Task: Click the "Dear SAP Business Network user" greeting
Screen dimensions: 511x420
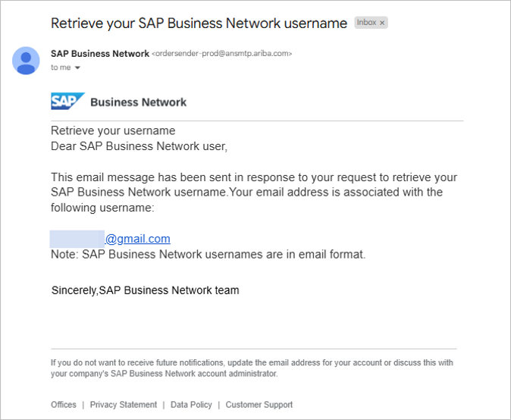Action: [139, 146]
